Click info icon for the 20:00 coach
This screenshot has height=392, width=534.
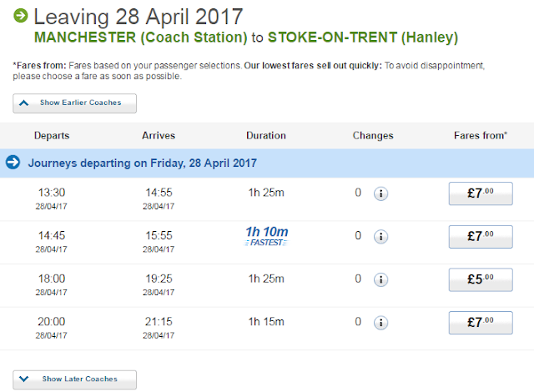pos(380,322)
